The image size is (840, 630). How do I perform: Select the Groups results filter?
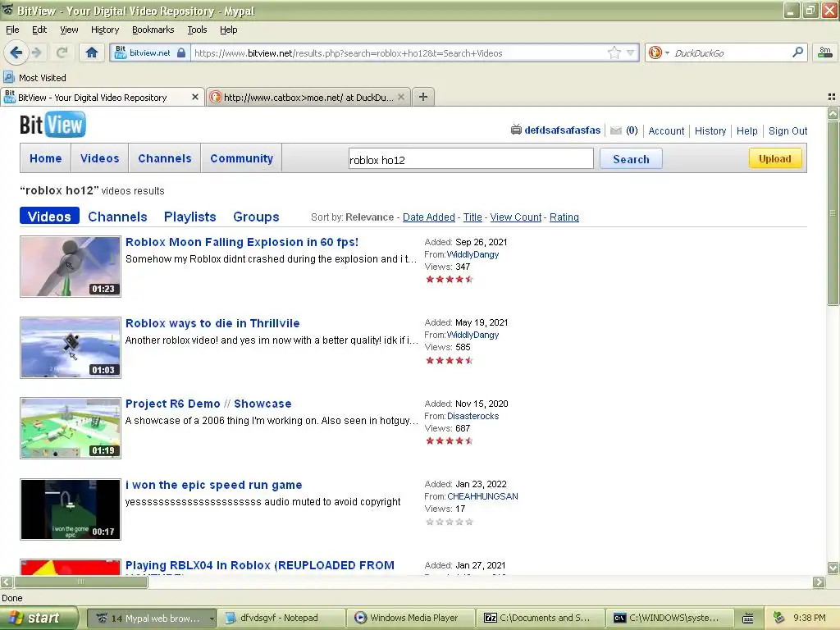(256, 217)
